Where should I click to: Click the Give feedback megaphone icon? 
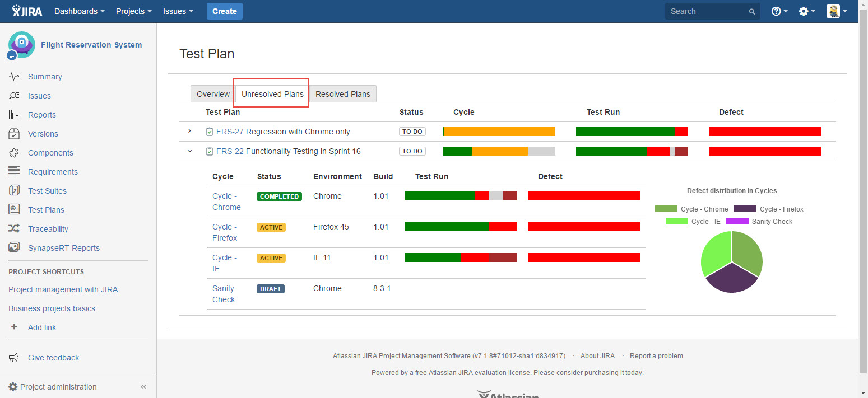[14, 358]
